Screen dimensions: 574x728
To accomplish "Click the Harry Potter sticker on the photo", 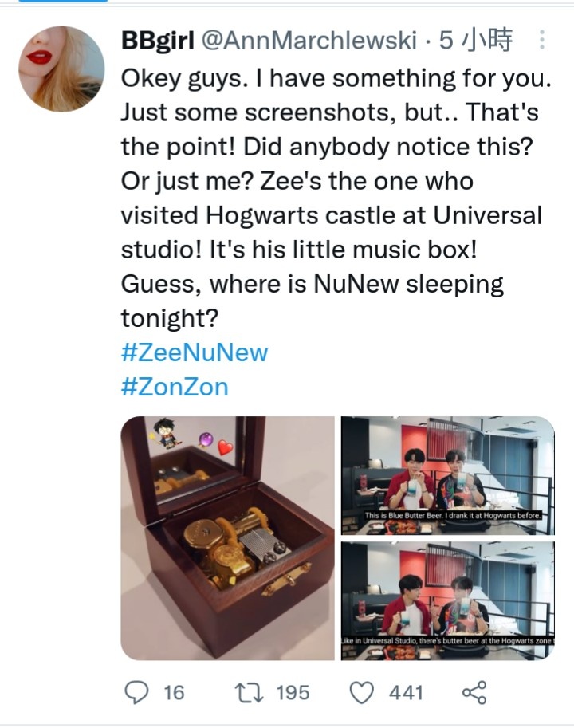I will point(167,435).
